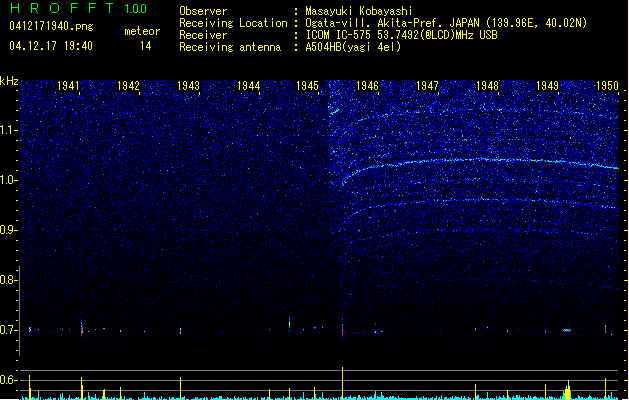629x400 pixels.
Task: Click the 1948 time marker
Action: 487,86
